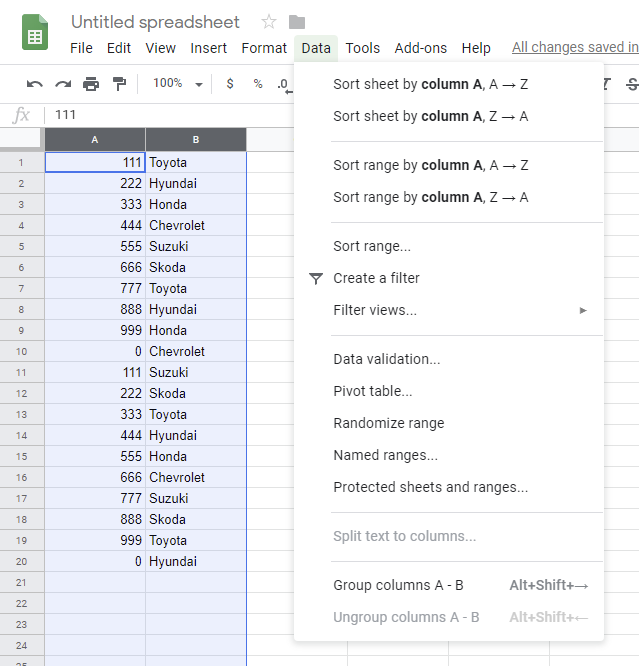Click cell B20 Hyundai
Viewport: 639px width, 666px height.
click(196, 561)
